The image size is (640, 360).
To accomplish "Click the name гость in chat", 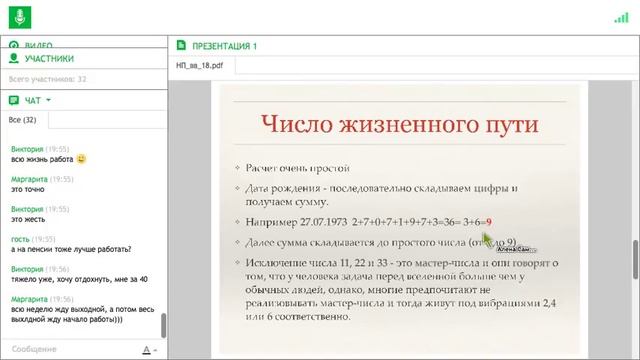I will coord(20,239).
